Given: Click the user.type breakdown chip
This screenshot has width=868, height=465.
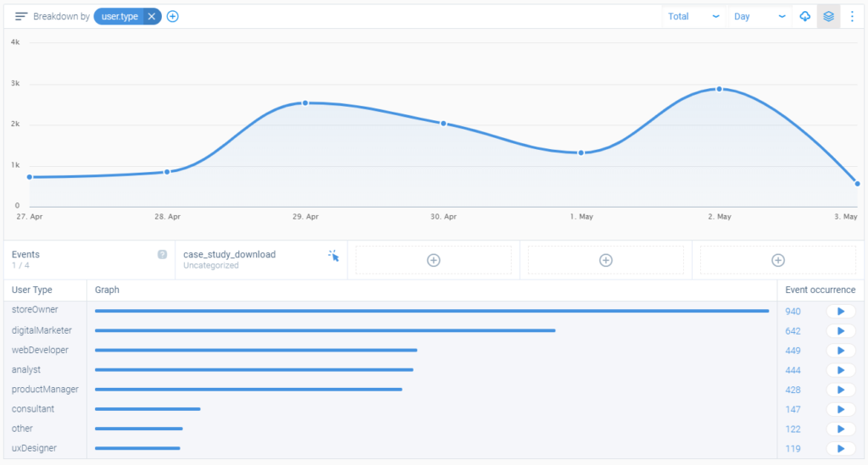Looking at the screenshot, I should (x=120, y=17).
